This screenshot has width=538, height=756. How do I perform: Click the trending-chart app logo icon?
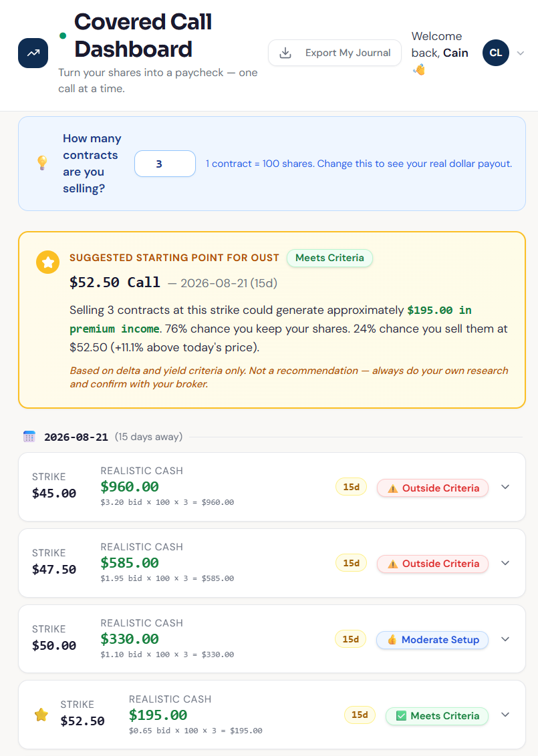(33, 53)
